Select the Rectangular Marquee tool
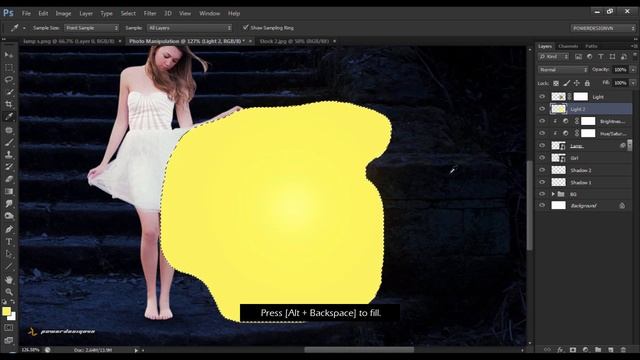 (9, 67)
